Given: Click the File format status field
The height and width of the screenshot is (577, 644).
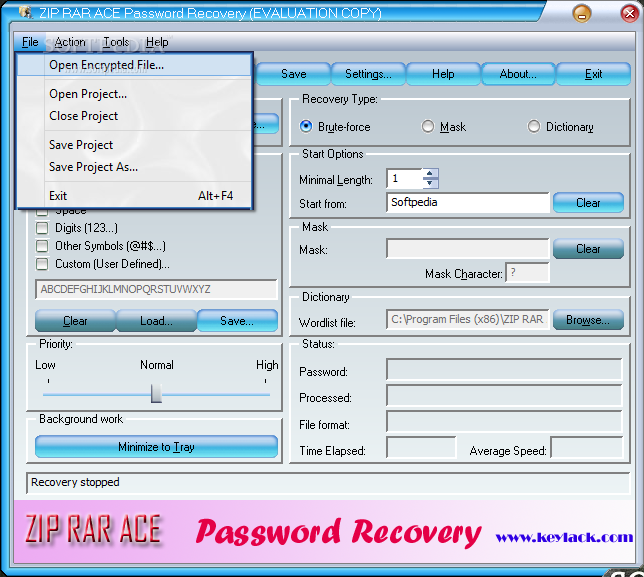Looking at the screenshot, I should click(504, 422).
